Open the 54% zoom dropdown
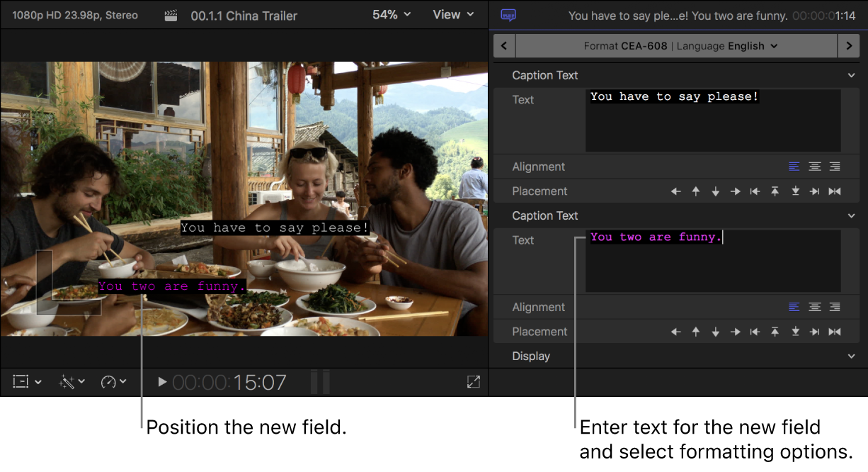The image size is (868, 472). coord(391,14)
